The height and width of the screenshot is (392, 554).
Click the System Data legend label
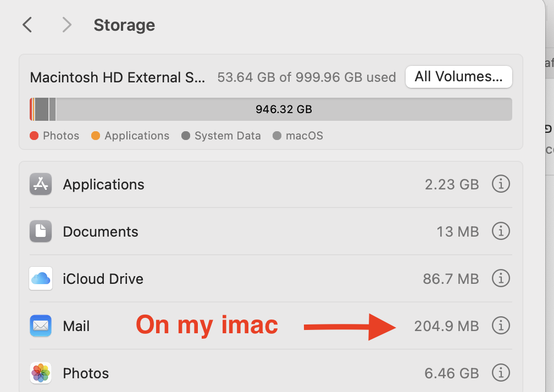point(228,136)
